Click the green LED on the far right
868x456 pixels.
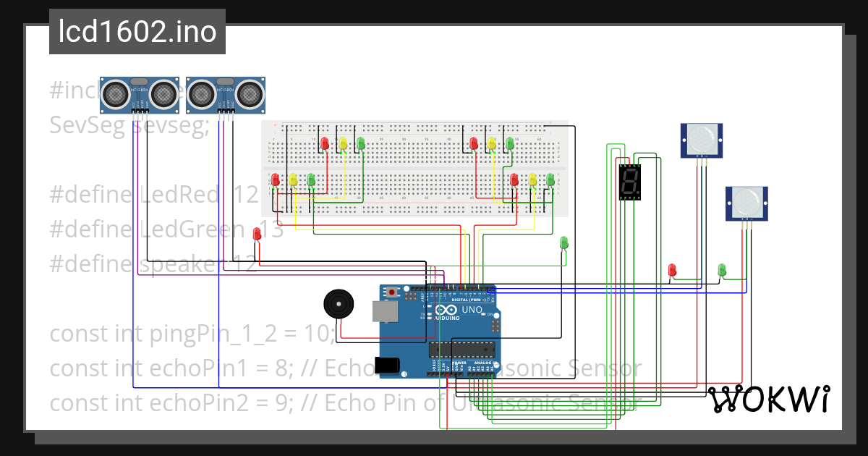click(x=720, y=268)
